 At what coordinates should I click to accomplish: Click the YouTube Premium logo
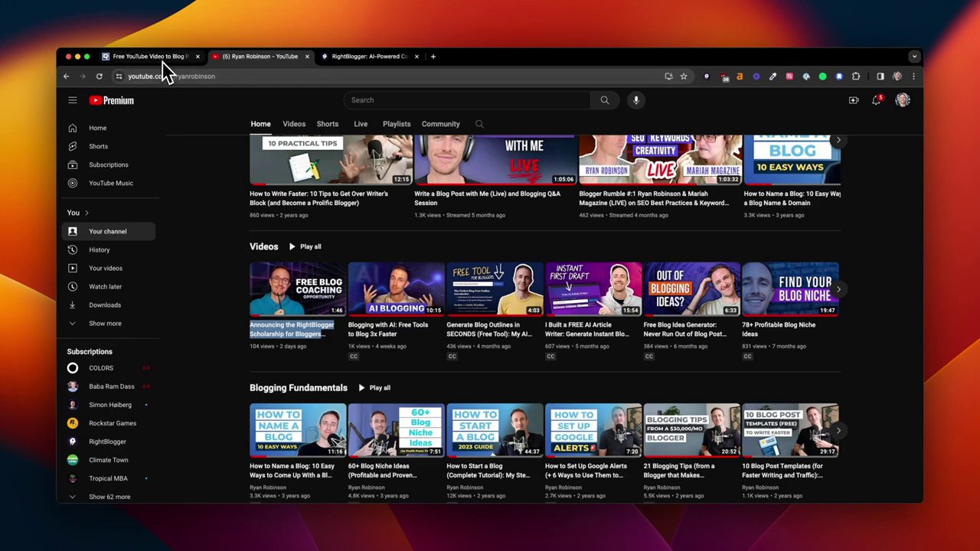coord(112,99)
